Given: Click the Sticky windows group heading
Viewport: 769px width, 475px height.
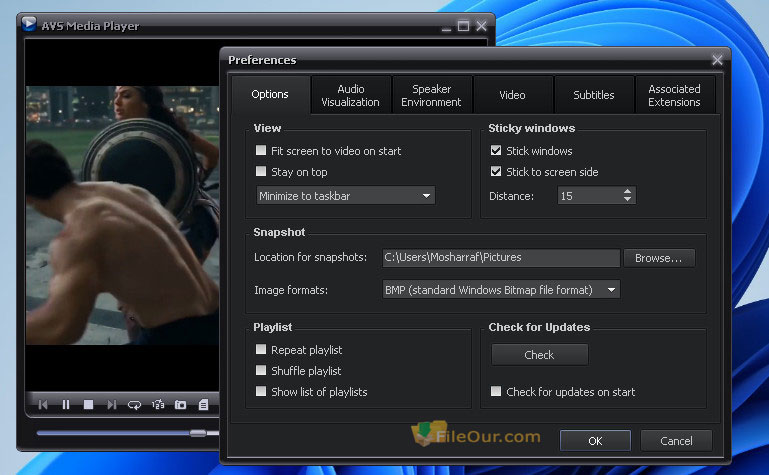Looking at the screenshot, I should pos(532,128).
